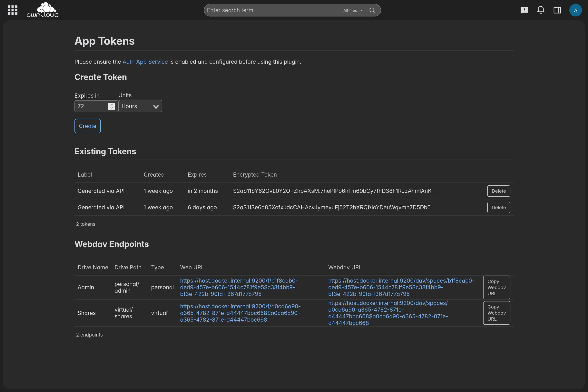Click the Drive Path column header
Screen dimensions: 588x392
tap(128, 268)
